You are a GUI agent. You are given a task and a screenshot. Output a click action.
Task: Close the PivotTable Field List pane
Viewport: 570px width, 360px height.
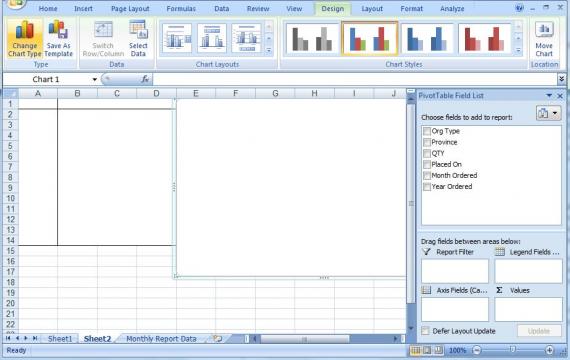[x=560, y=96]
